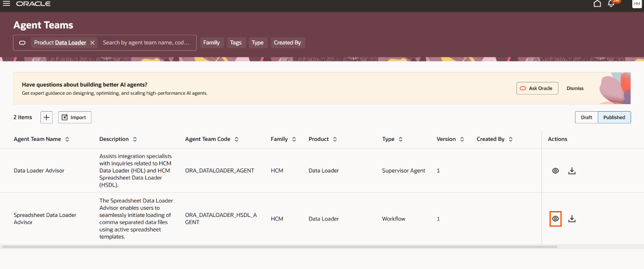Click the horizontal table scrollbar
This screenshot has height=269, width=644.
[x=279, y=247]
